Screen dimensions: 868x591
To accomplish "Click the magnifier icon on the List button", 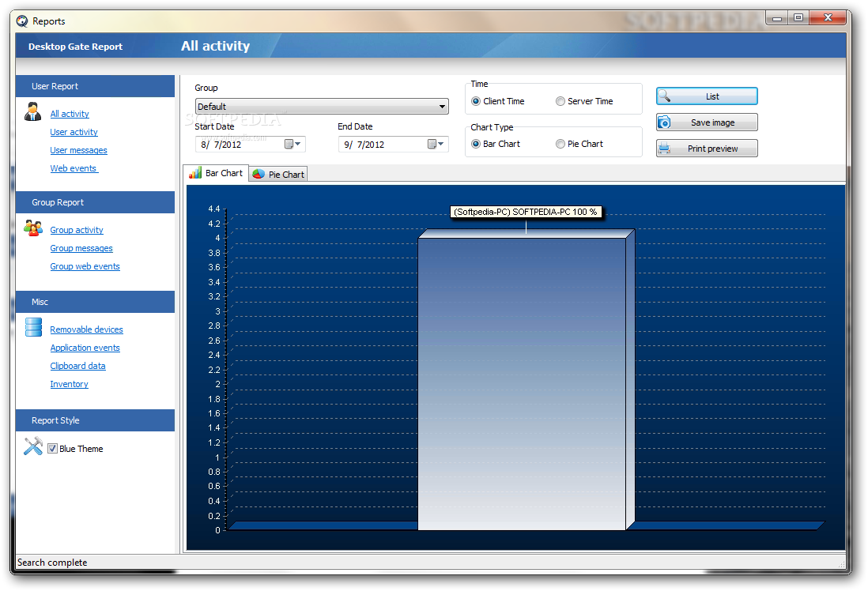I will 664,96.
